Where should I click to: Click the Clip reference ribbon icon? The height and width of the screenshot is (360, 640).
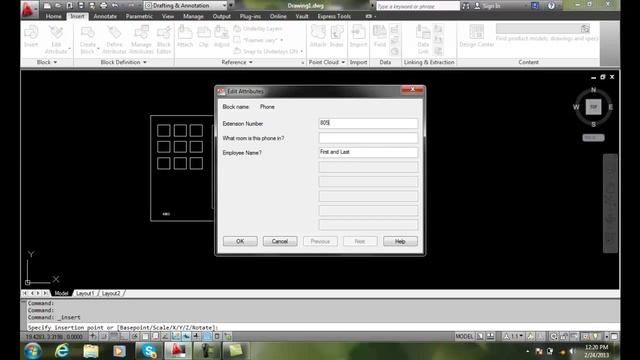(204, 36)
